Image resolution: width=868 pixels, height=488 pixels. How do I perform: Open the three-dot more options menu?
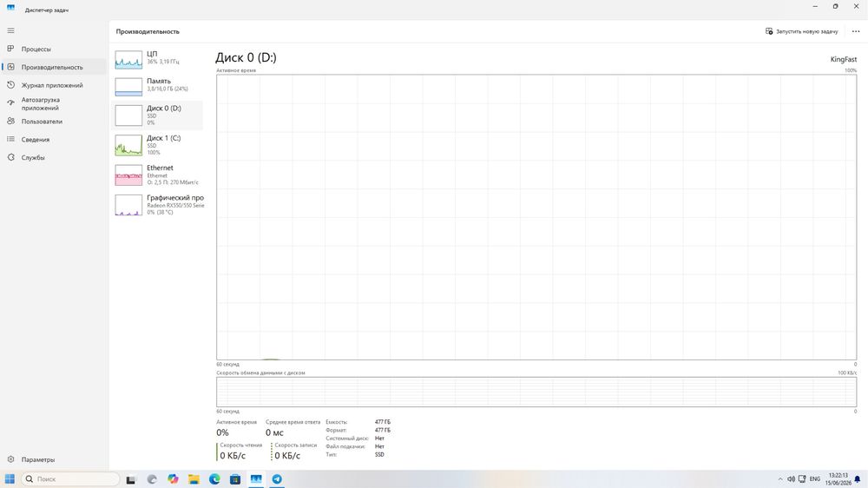[x=856, y=31]
